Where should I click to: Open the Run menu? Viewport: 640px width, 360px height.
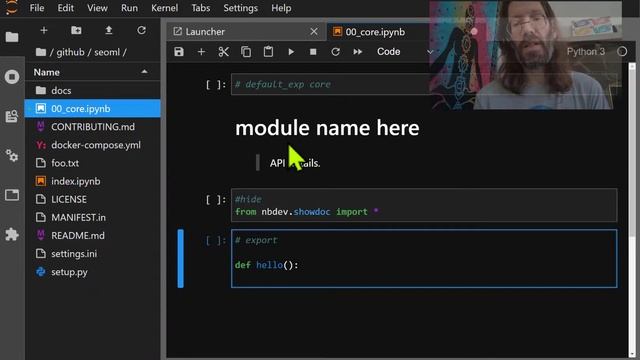[x=129, y=8]
